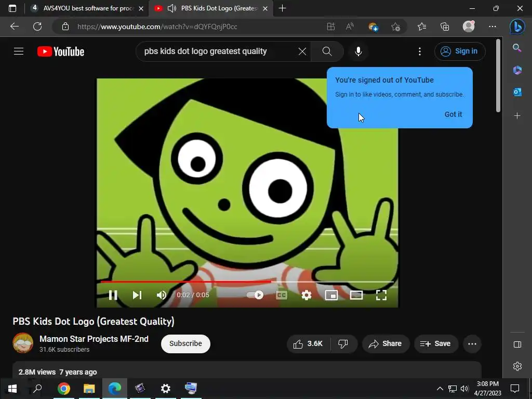The height and width of the screenshot is (399, 532).
Task: Open the Settings app in taskbar
Action: [x=166, y=388]
